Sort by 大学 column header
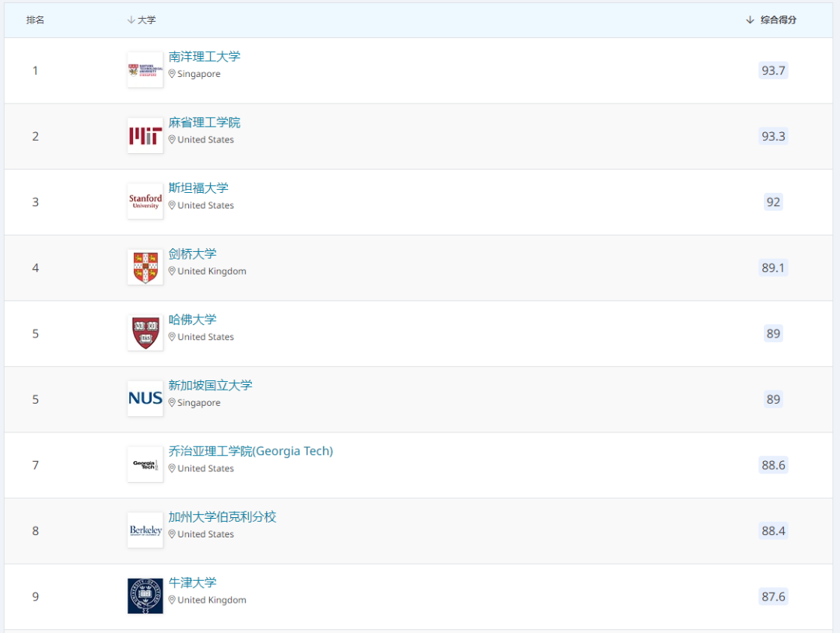 pos(142,19)
